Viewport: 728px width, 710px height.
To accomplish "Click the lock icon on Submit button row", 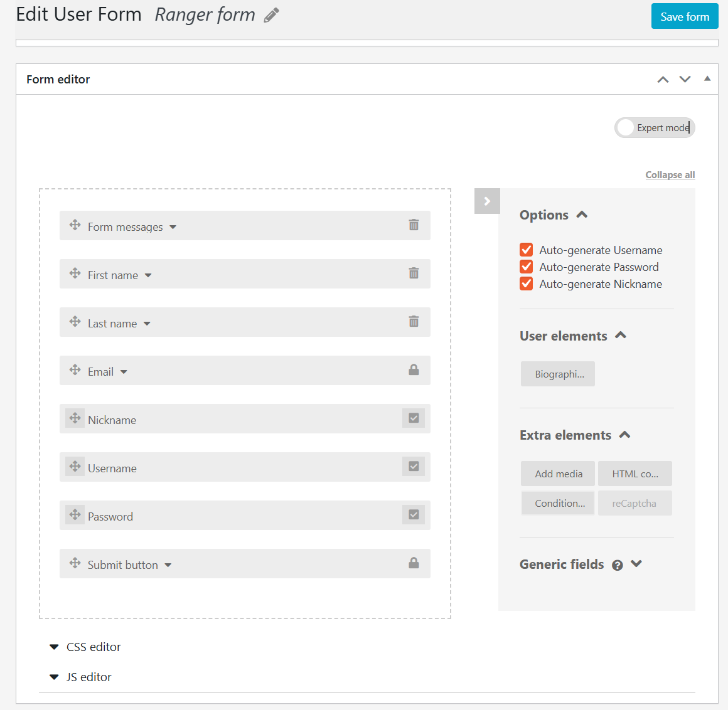I will 414,563.
